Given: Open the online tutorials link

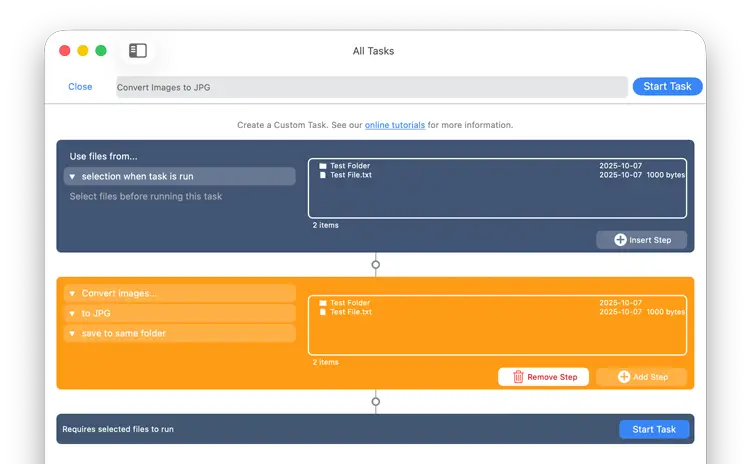Looking at the screenshot, I should click(x=394, y=125).
